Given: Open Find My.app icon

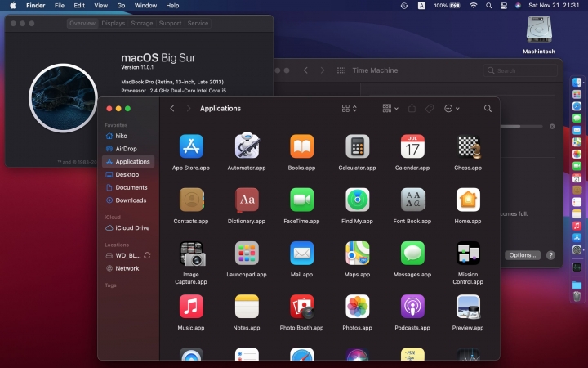Looking at the screenshot, I should tap(357, 200).
